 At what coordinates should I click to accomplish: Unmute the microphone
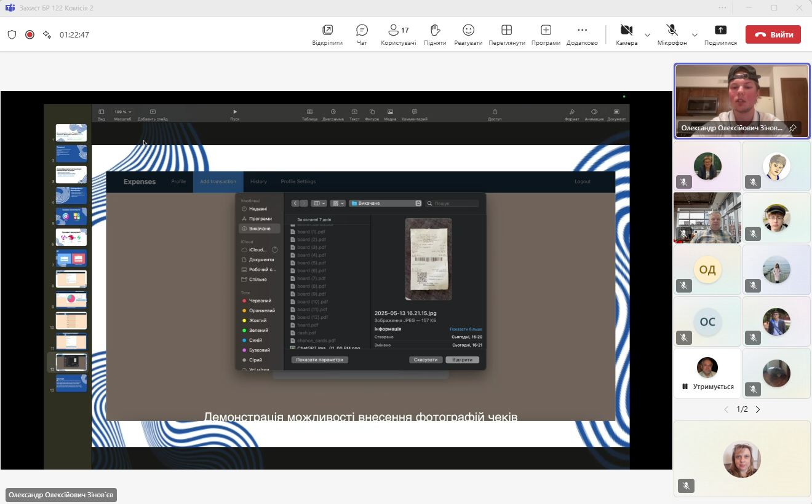(672, 34)
